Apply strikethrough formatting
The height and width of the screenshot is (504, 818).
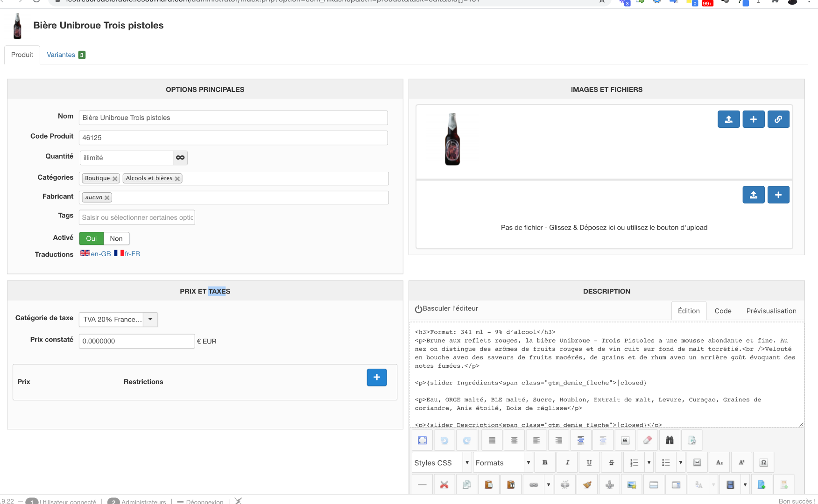pyautogui.click(x=611, y=462)
